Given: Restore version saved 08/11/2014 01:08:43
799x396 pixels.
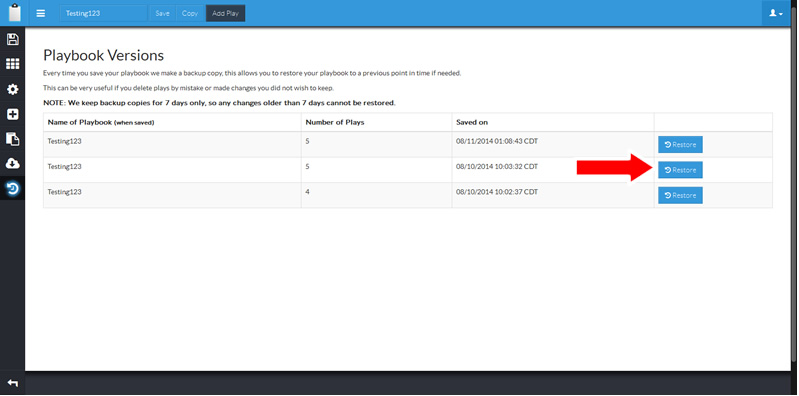Looking at the screenshot, I should (x=680, y=145).
